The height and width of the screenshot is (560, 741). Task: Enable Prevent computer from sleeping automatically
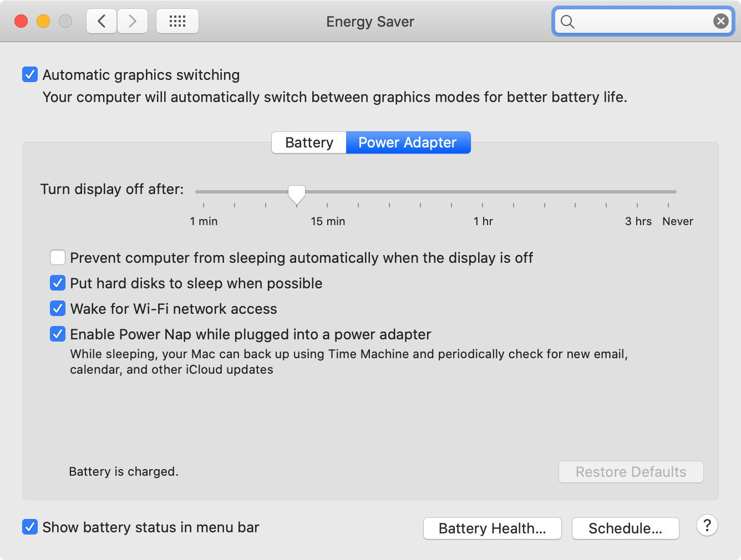pyautogui.click(x=58, y=257)
